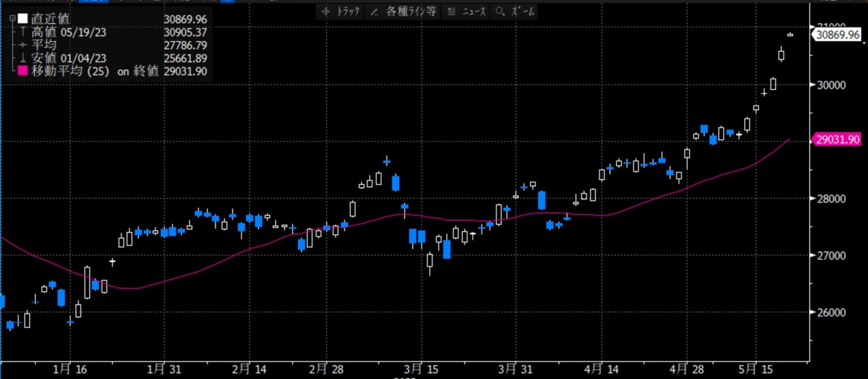
Task: Click the 高値 marker icon in legend
Action: tap(23, 33)
